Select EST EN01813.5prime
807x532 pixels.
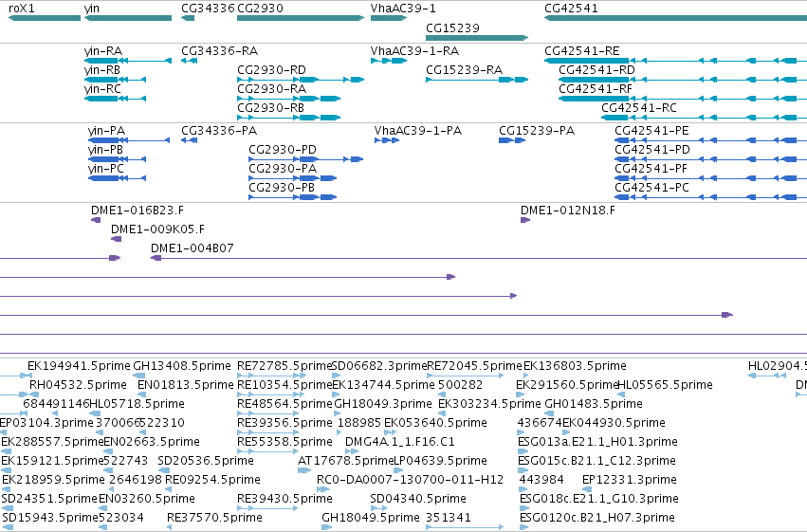(x=185, y=385)
